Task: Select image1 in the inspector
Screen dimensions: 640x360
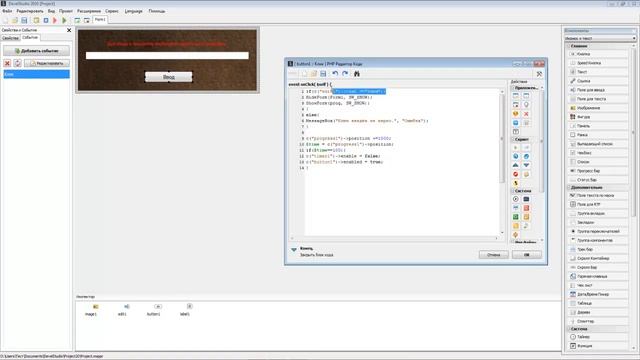Action: pyautogui.click(x=91, y=310)
